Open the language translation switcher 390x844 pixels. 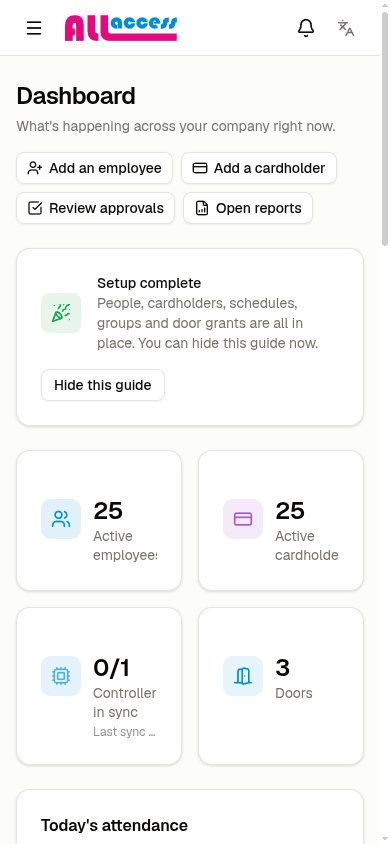(346, 28)
